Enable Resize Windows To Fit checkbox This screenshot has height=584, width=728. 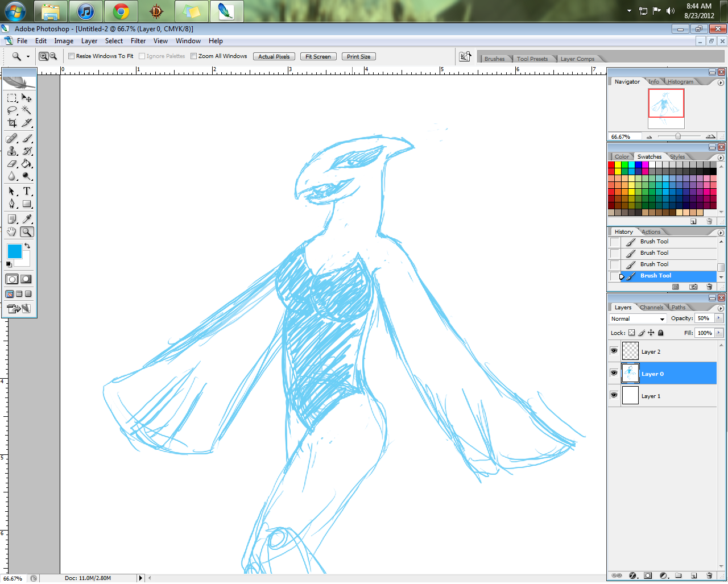[72, 56]
